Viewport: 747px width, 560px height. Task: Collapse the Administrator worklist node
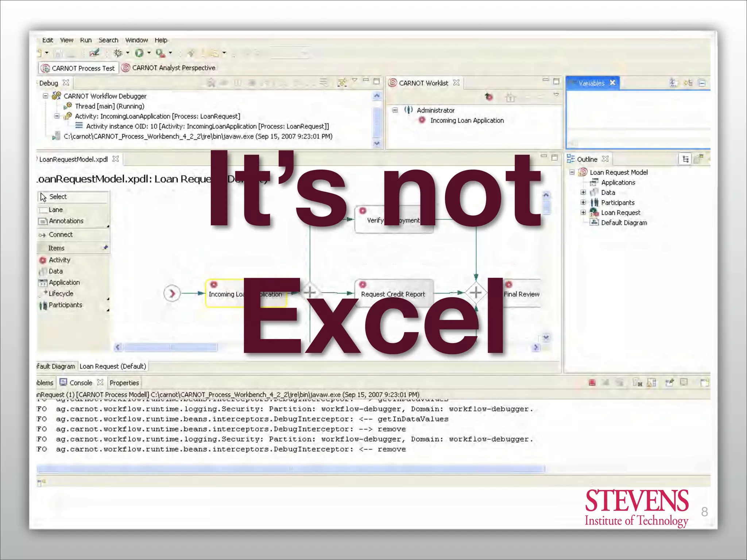395,110
